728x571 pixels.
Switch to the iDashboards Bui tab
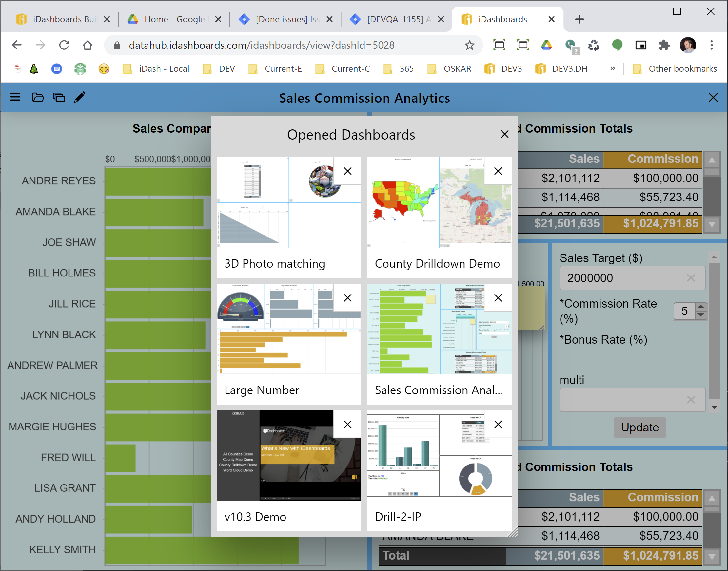coord(63,19)
